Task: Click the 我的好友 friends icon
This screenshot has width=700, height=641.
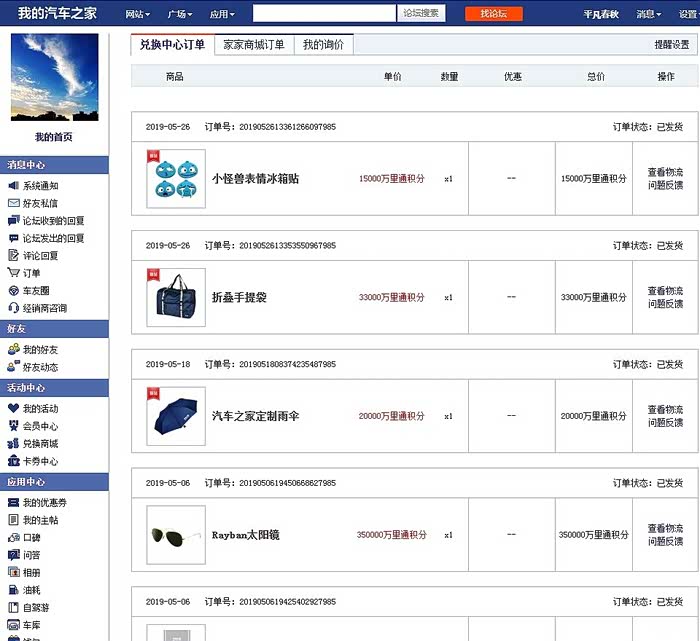Action: tap(14, 350)
